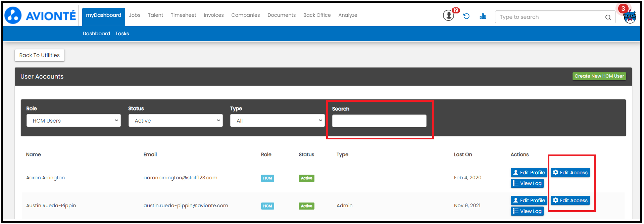644x224 pixels.
Task: Expand the Role dropdown showing HCM Users
Action: pyautogui.click(x=73, y=121)
